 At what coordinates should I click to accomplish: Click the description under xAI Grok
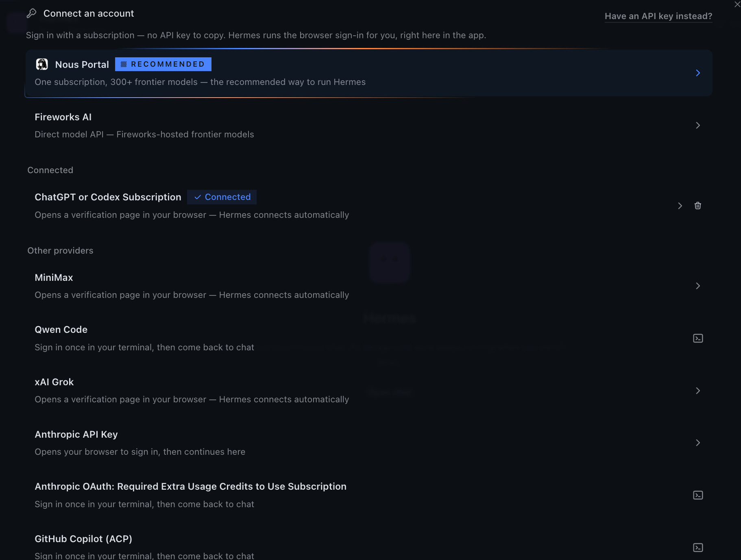coord(192,399)
